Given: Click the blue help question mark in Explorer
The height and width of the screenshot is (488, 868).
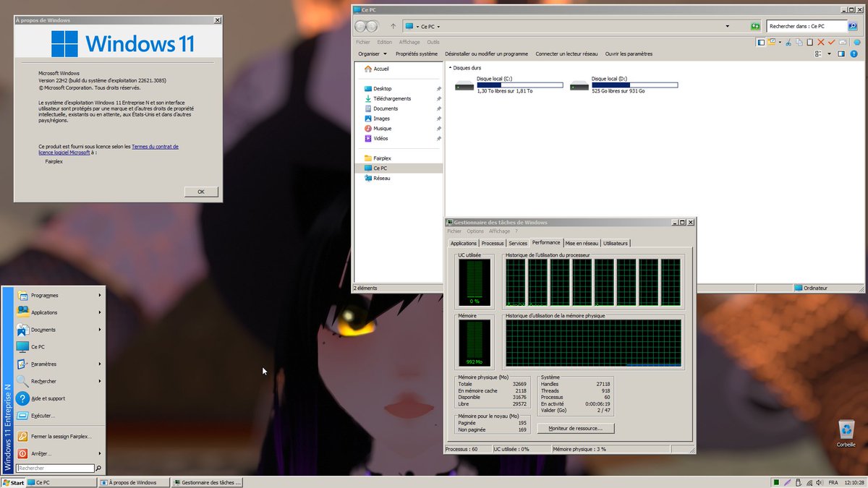Looking at the screenshot, I should point(854,53).
